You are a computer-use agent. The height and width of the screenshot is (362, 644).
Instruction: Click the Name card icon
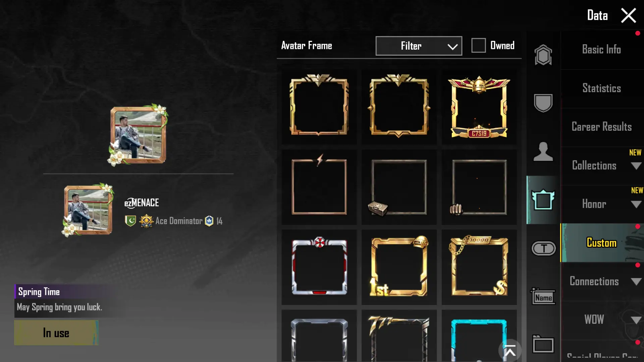click(x=543, y=297)
